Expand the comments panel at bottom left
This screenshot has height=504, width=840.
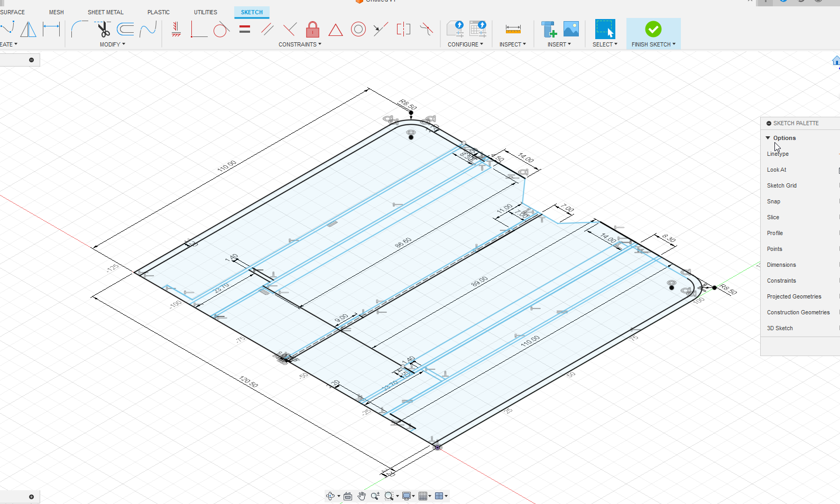pos(31,497)
